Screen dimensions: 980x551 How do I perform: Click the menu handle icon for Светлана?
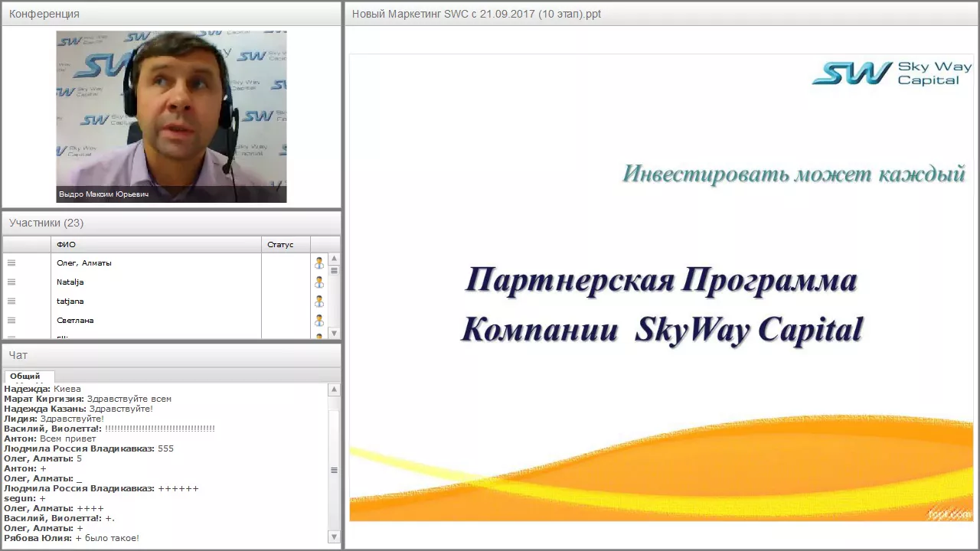coord(11,321)
